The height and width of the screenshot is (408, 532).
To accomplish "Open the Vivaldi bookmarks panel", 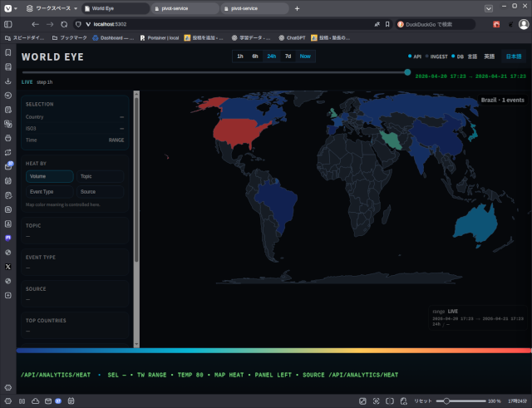I will (7, 52).
